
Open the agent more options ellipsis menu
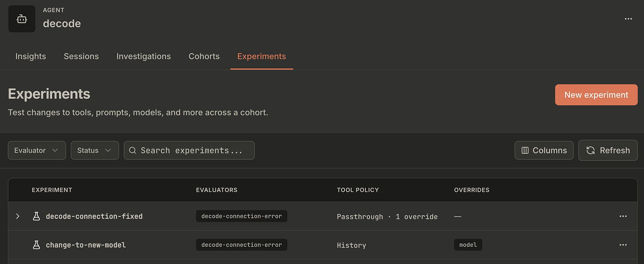point(628,19)
